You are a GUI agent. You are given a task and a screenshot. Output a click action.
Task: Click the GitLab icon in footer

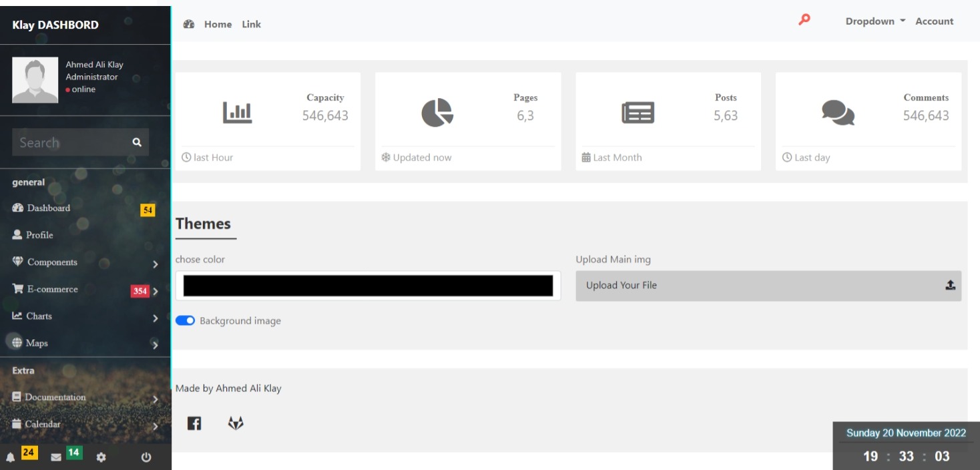point(236,423)
